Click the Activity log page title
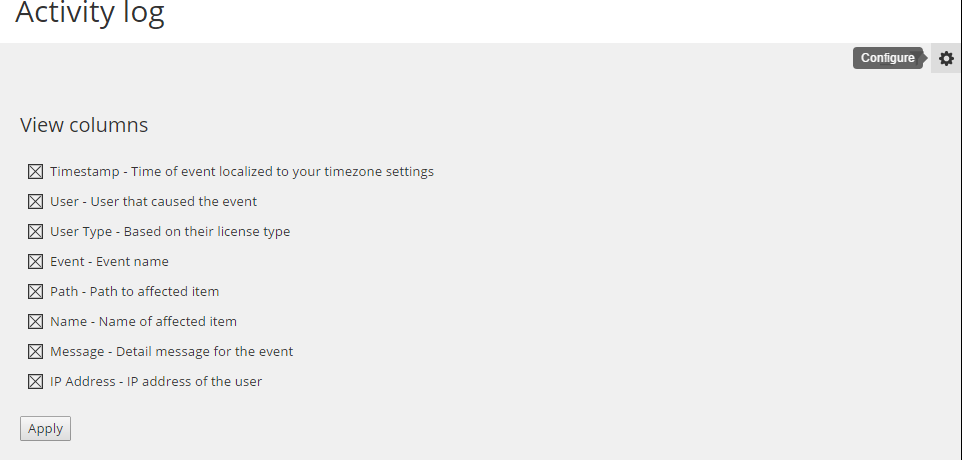Screen dimensions: 962x460 point(90,13)
